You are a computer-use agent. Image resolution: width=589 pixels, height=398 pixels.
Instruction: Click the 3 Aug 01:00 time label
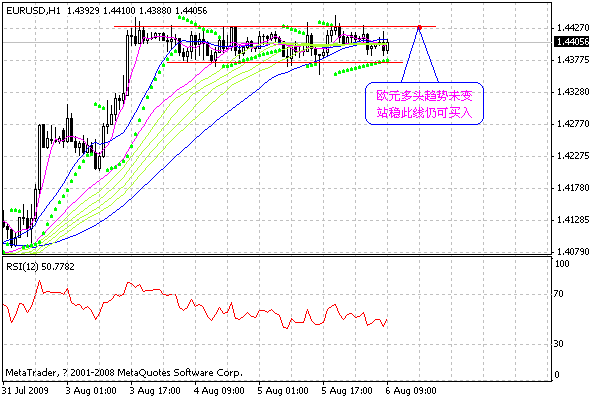point(91,390)
